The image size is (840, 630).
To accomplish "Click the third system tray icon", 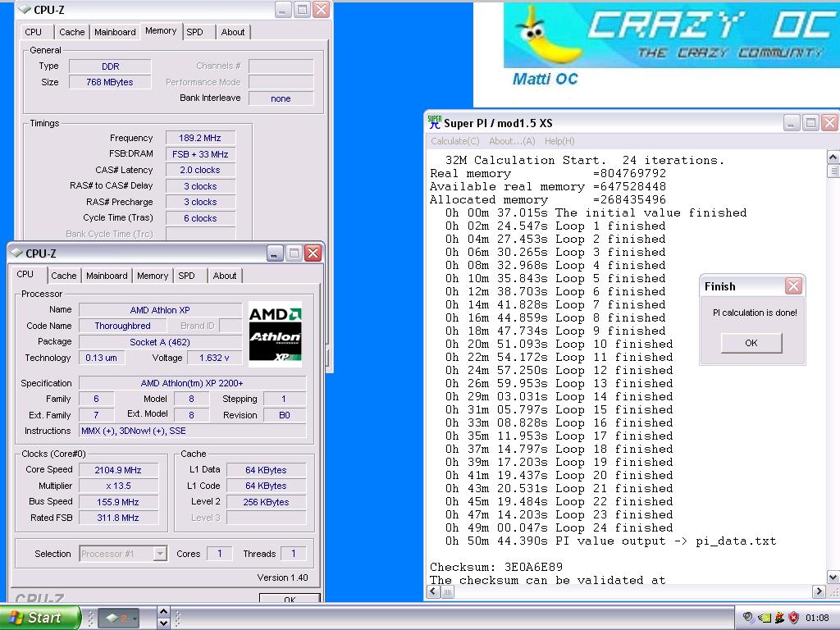I will click(x=779, y=618).
